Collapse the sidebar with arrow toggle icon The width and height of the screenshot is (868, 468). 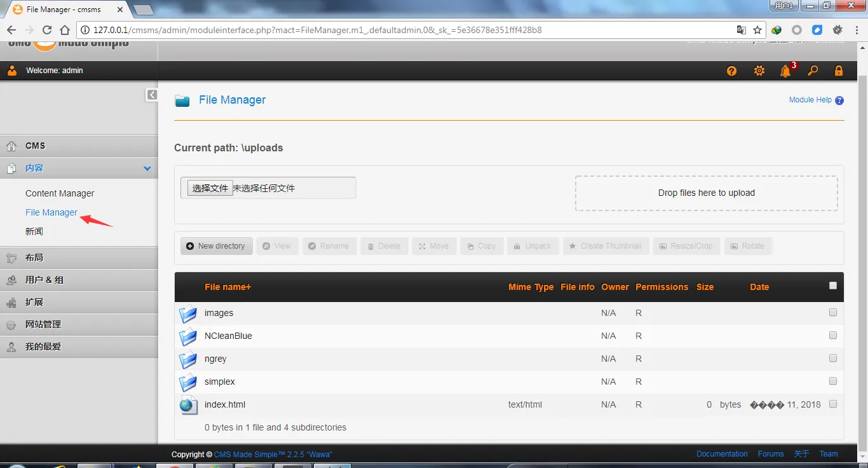click(x=152, y=95)
